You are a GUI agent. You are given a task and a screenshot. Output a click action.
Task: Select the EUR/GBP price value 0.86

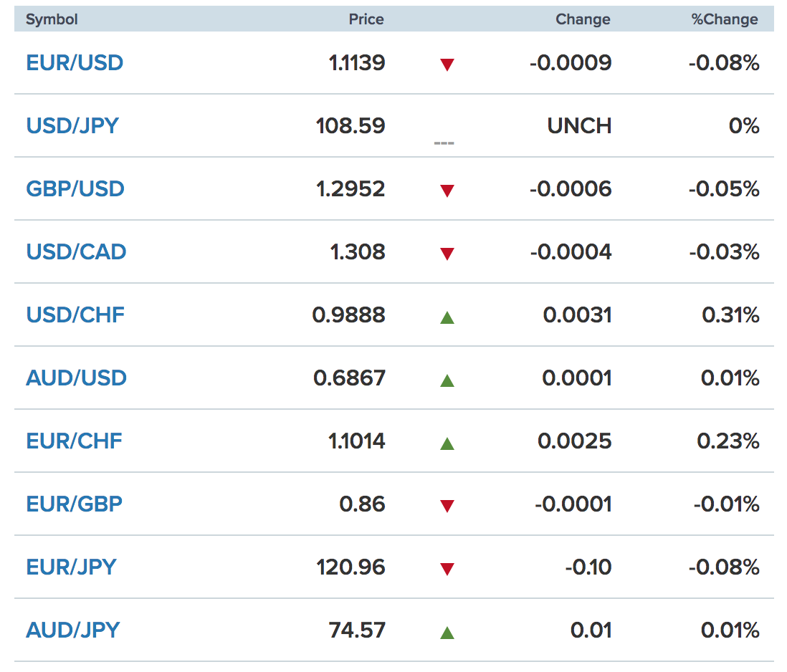(362, 504)
